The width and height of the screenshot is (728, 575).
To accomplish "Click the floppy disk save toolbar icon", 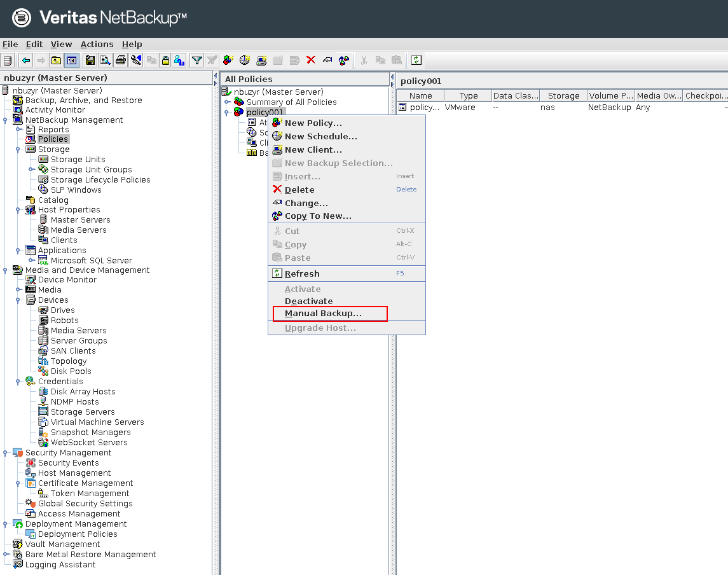I will click(90, 60).
